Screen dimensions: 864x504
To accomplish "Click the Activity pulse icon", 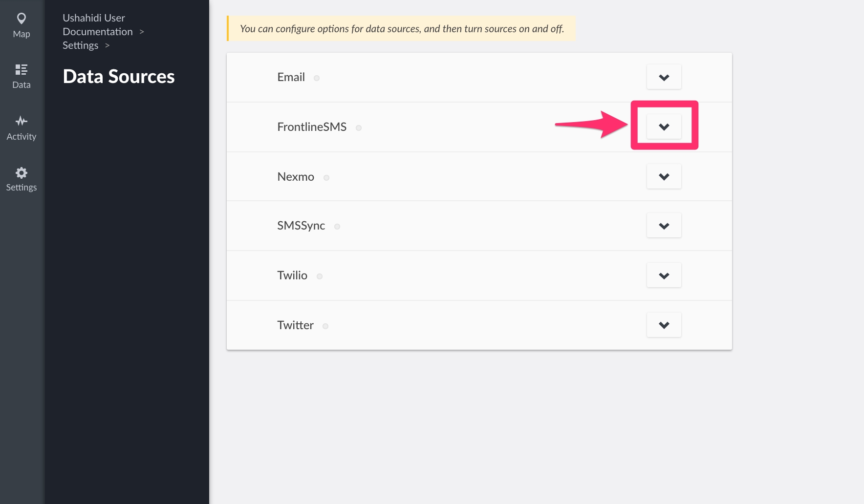I will pyautogui.click(x=22, y=121).
